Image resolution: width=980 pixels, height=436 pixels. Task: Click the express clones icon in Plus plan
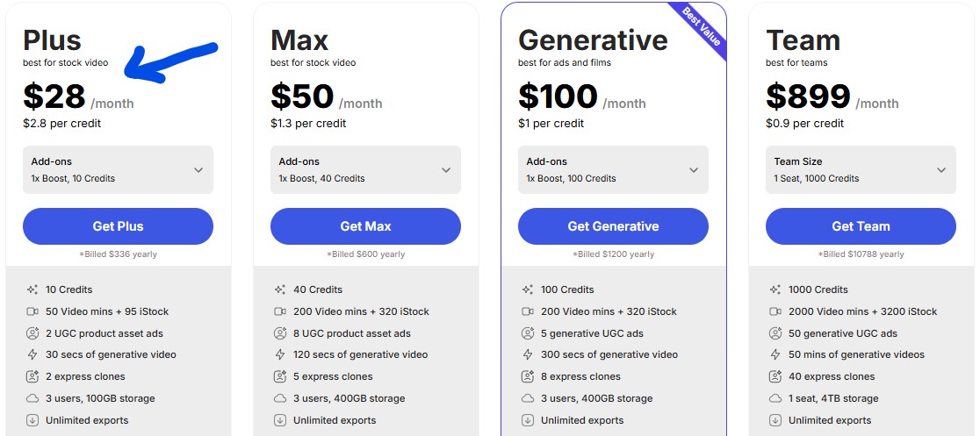click(33, 376)
